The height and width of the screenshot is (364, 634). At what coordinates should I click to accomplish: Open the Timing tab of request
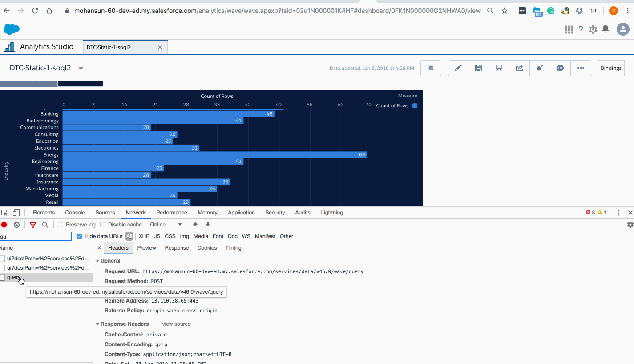(x=233, y=248)
